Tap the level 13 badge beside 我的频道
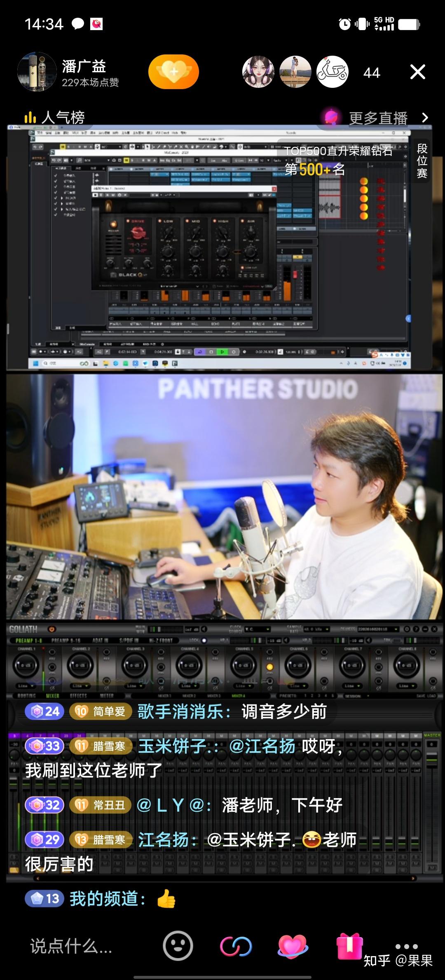Image resolution: width=445 pixels, height=980 pixels. point(44,899)
